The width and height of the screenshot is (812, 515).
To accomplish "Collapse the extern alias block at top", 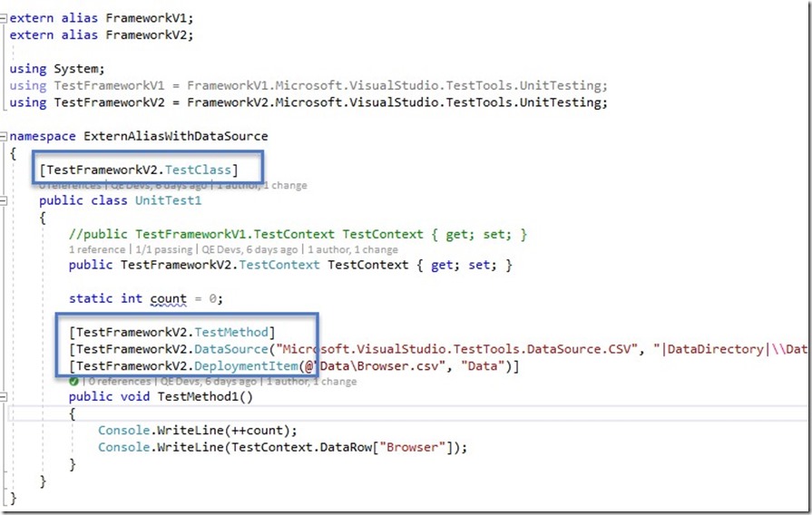I will coord(5,18).
